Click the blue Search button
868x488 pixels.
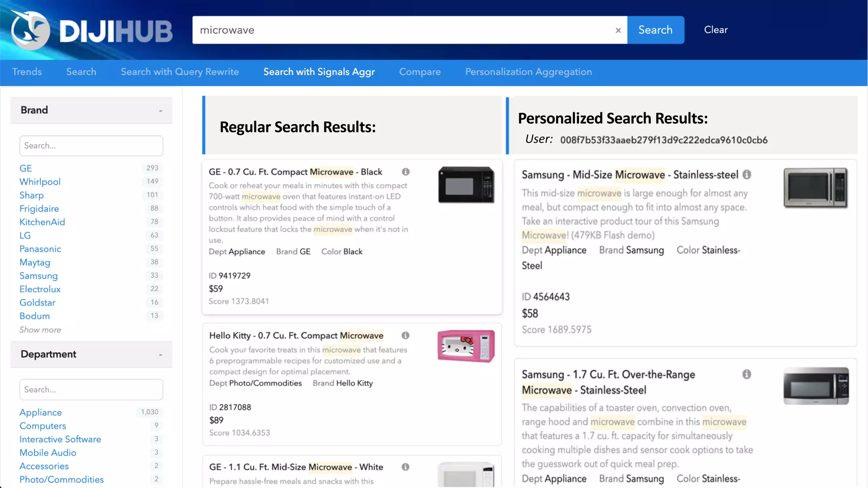pyautogui.click(x=656, y=30)
